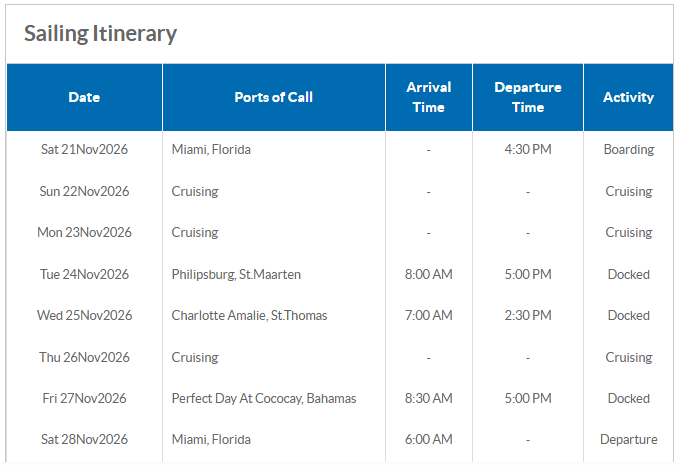Select Perfect Day At Cococay, Bahamas cell
Screen dimensions: 680x465
(x=264, y=398)
